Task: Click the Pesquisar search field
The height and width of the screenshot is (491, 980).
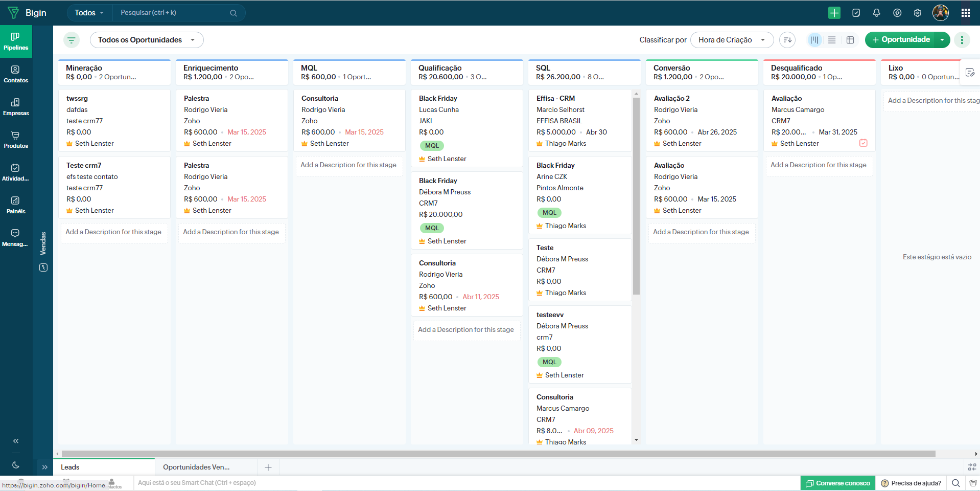Action: point(174,13)
